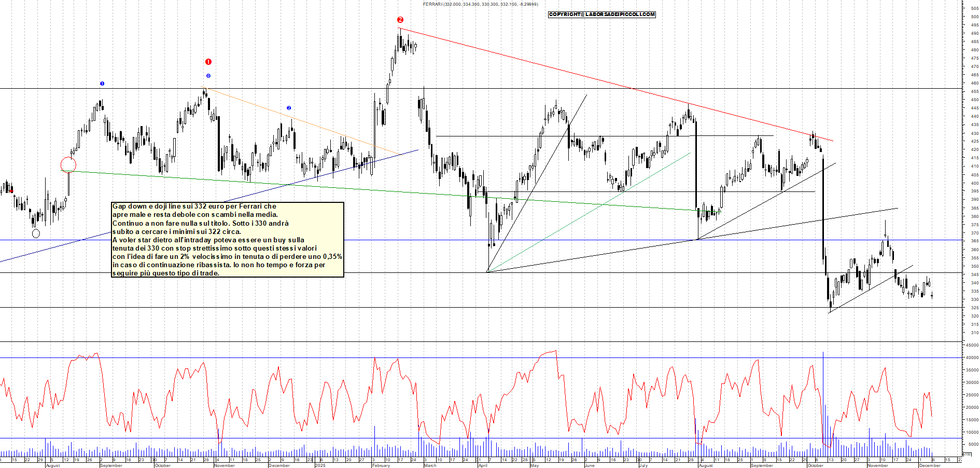The height and width of the screenshot is (468, 980).
Task: Click the February label on the time axis
Action: click(381, 465)
